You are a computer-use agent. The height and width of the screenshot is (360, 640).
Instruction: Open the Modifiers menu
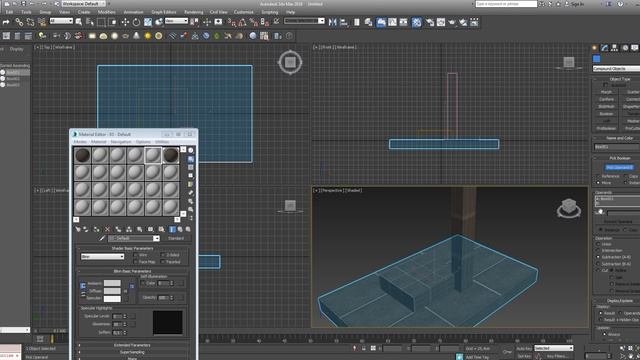107,12
